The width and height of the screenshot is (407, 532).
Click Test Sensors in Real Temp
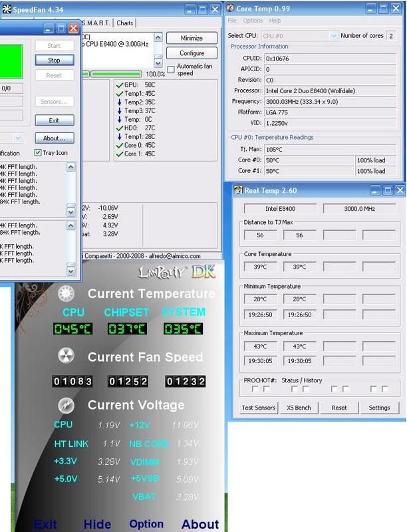coord(259,408)
